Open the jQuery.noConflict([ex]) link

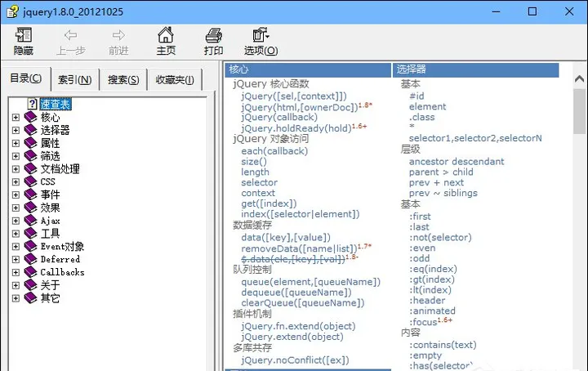(295, 360)
